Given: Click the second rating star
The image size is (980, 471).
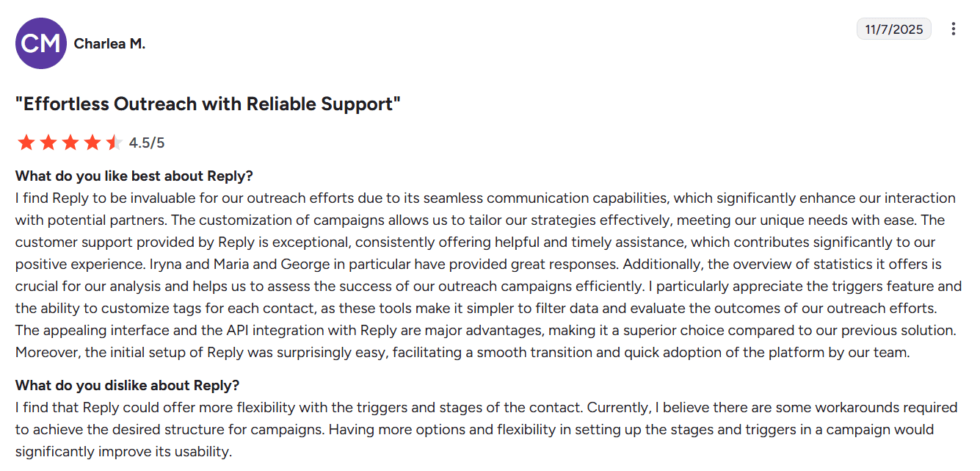Looking at the screenshot, I should pos(48,143).
